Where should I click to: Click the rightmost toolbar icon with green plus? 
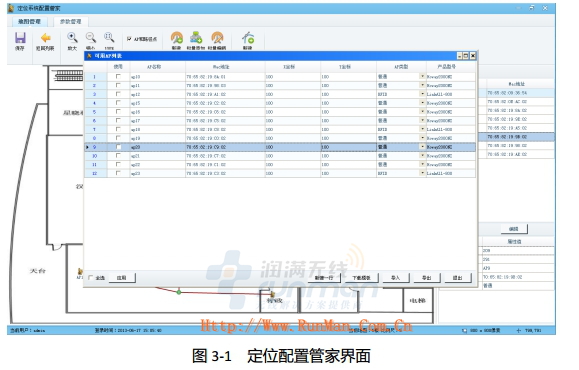click(x=248, y=38)
